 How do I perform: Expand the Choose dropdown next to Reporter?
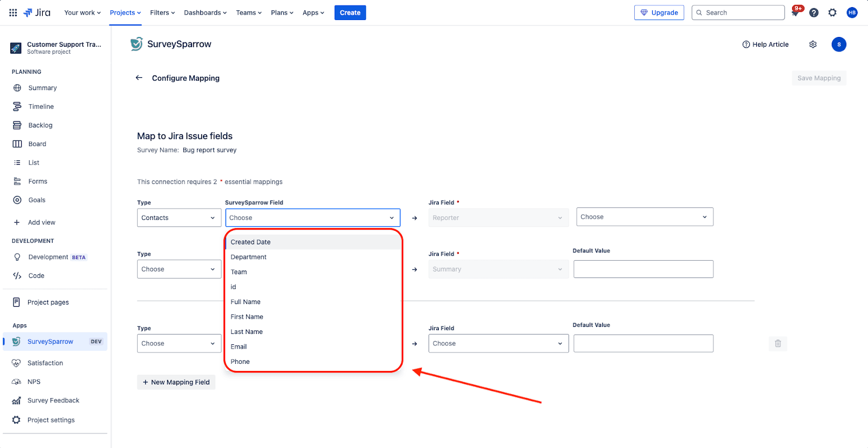pos(644,217)
